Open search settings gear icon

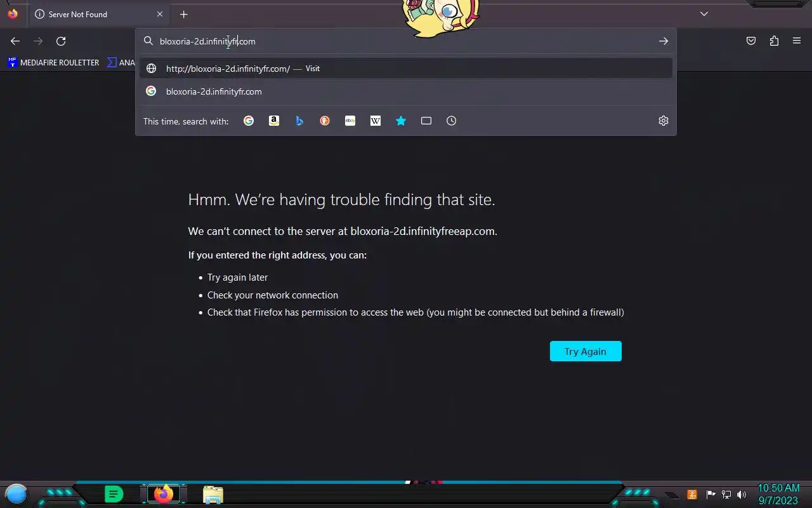664,121
